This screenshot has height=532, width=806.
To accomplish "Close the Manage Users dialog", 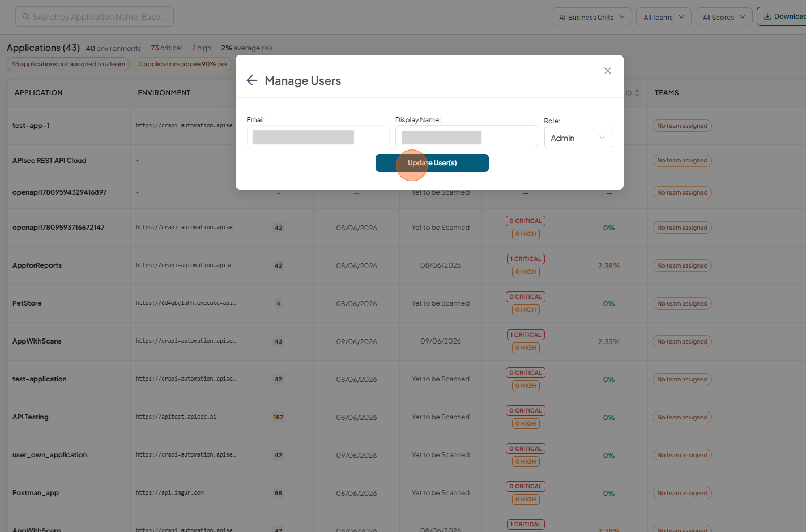I will tap(608, 71).
